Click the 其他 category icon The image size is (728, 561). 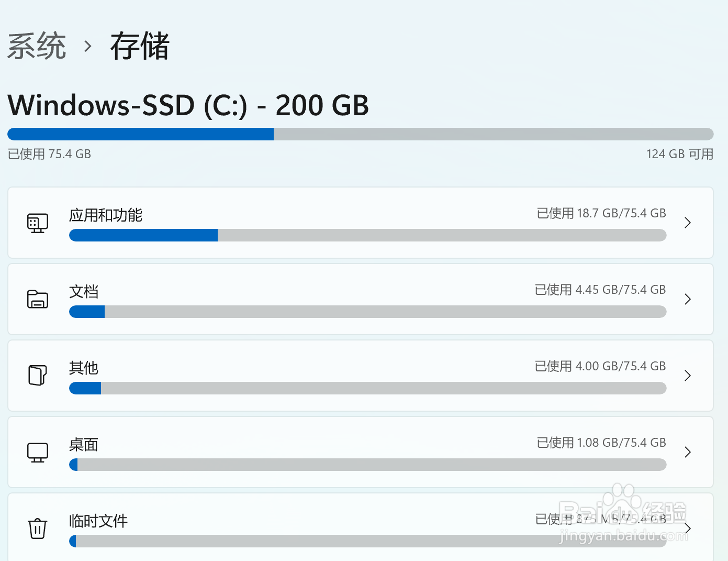(x=37, y=376)
